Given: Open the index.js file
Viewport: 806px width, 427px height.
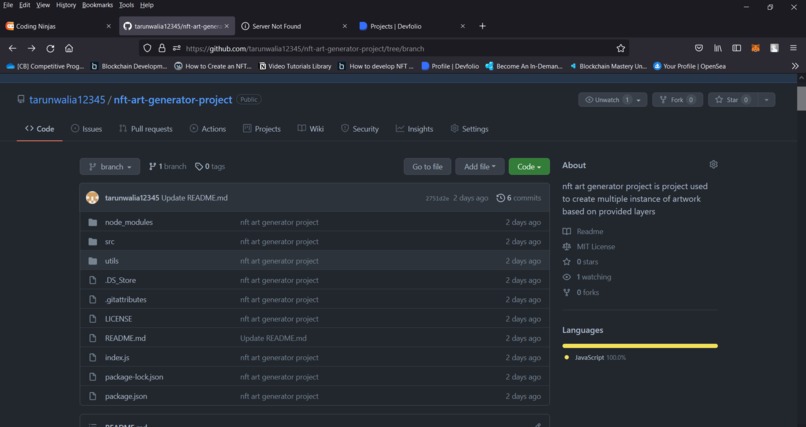Looking at the screenshot, I should [x=117, y=358].
